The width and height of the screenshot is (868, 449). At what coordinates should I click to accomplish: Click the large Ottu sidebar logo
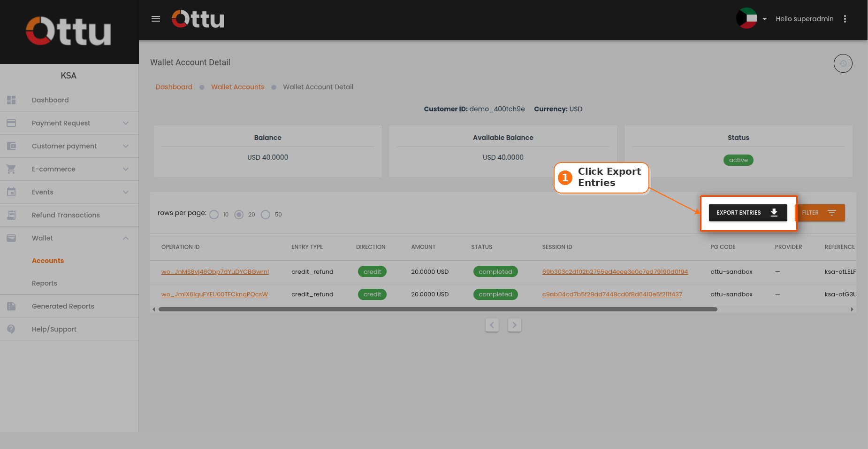pos(69,31)
